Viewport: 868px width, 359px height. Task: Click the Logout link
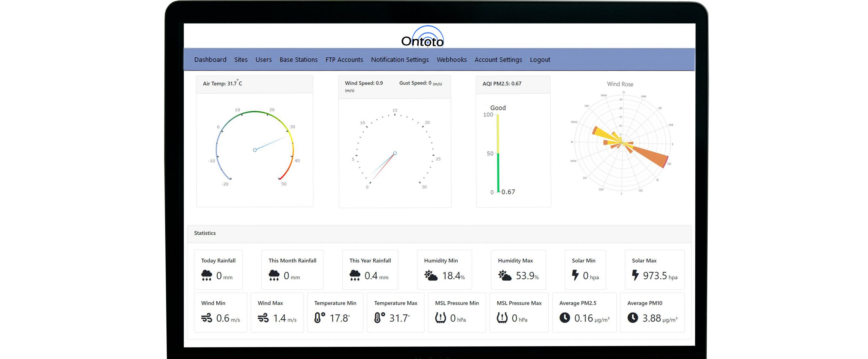(540, 60)
